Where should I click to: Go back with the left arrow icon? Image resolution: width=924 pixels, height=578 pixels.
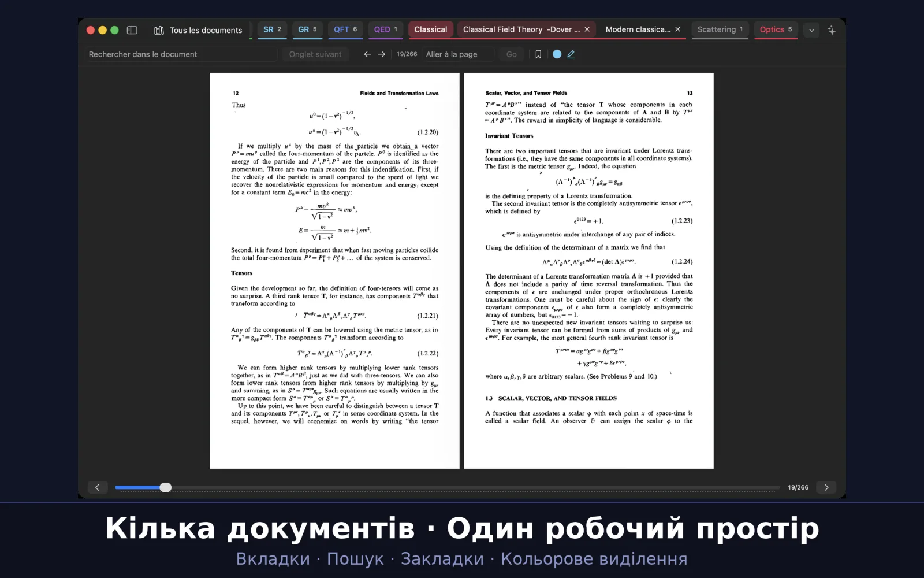click(x=367, y=54)
